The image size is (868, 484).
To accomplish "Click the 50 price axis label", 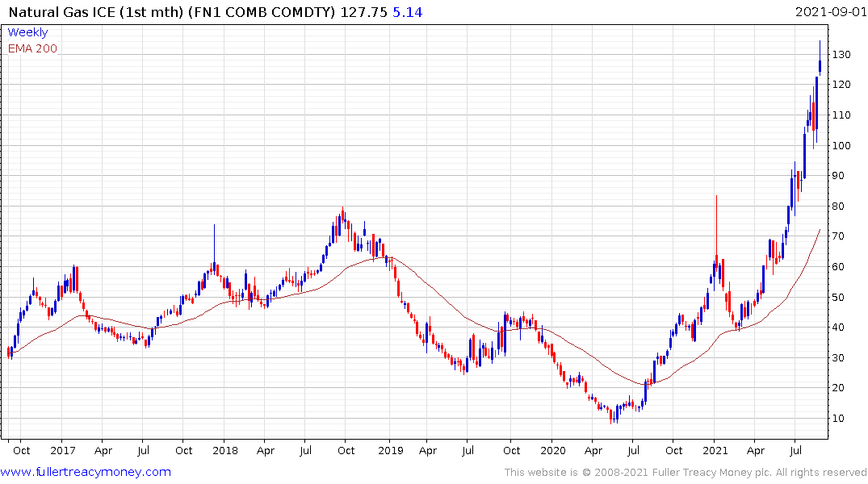I will pyautogui.click(x=839, y=297).
